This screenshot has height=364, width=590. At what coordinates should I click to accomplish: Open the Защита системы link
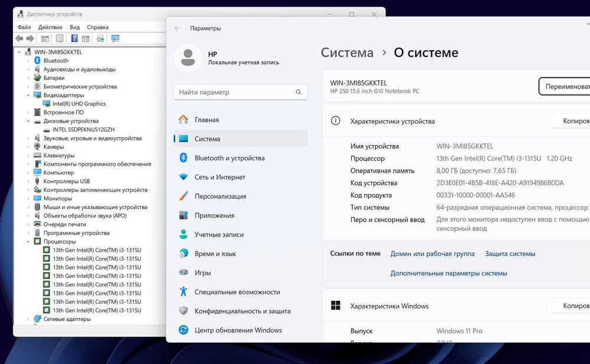pos(510,254)
